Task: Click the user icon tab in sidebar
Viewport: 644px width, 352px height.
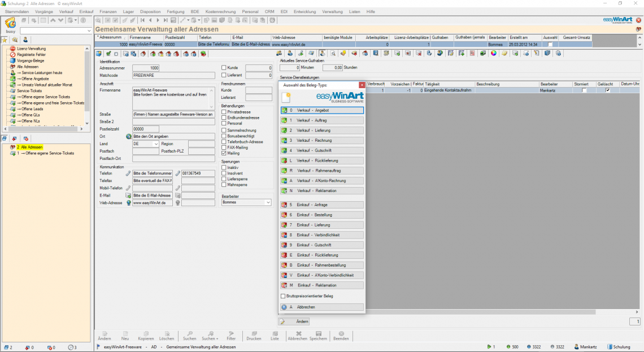Action: 25,40
